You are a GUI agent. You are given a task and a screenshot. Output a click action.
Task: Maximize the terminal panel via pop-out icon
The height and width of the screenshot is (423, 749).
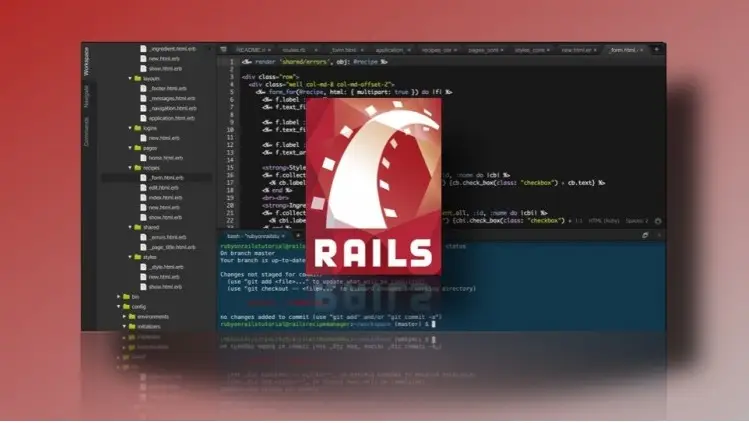645,235
